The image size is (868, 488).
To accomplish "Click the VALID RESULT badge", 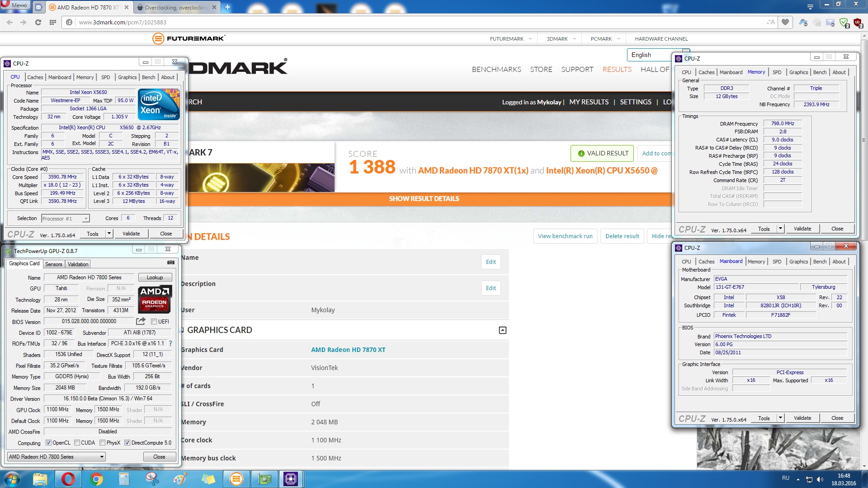I will pyautogui.click(x=602, y=153).
